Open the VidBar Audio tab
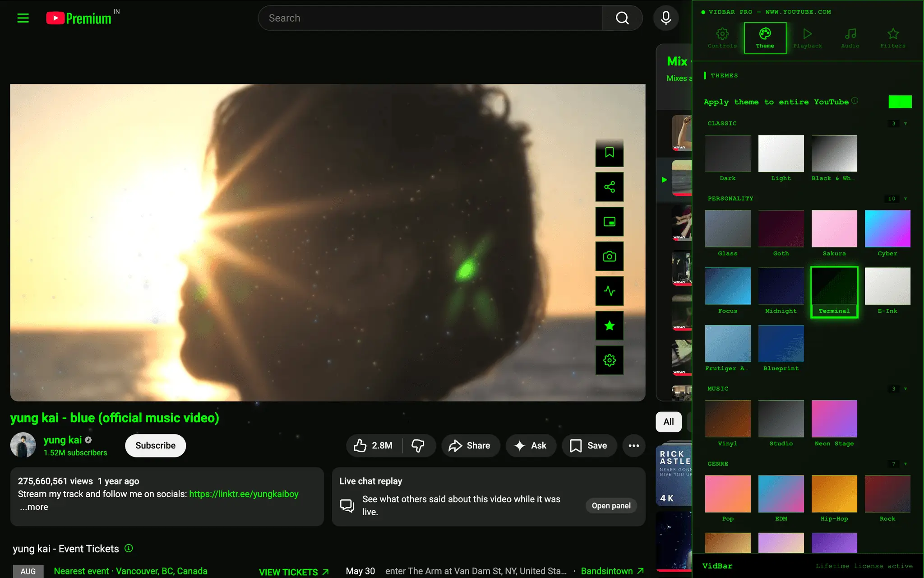The height and width of the screenshot is (578, 924). (x=850, y=38)
